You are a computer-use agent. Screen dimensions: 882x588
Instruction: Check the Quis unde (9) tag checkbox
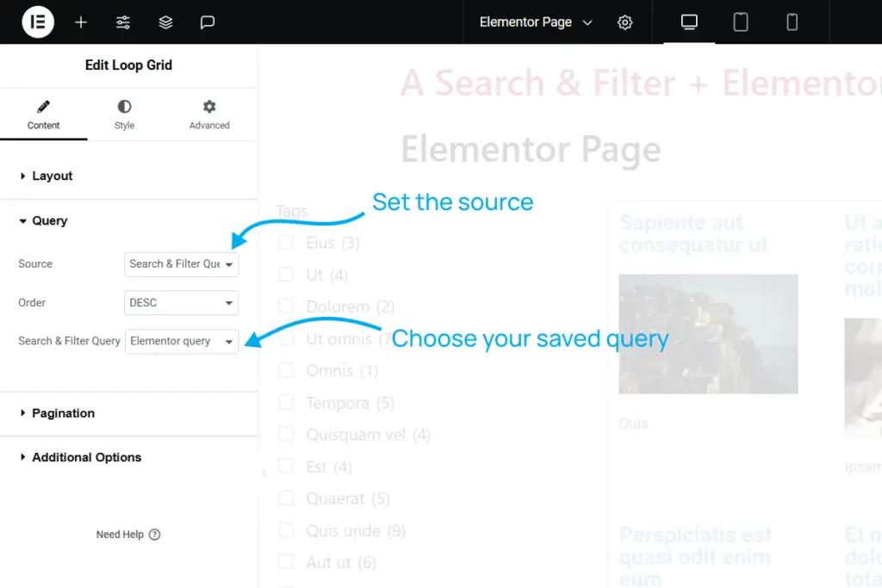(x=286, y=530)
